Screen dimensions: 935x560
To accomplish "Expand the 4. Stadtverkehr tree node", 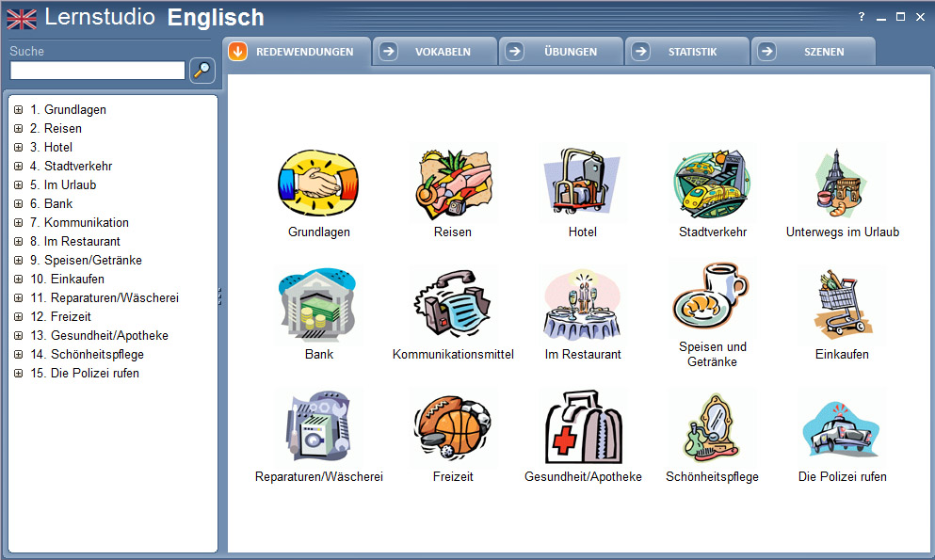I will pos(19,167).
